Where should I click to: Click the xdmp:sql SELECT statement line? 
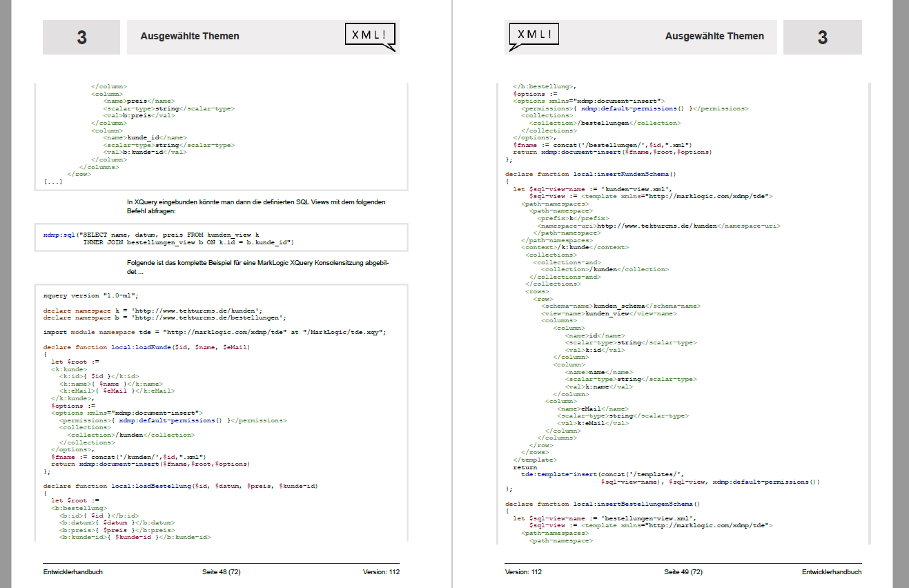pyautogui.click(x=150, y=235)
